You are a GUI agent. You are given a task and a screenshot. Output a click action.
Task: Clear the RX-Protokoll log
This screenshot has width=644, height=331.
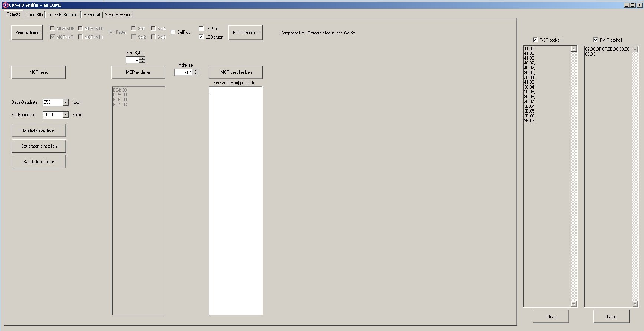click(611, 317)
